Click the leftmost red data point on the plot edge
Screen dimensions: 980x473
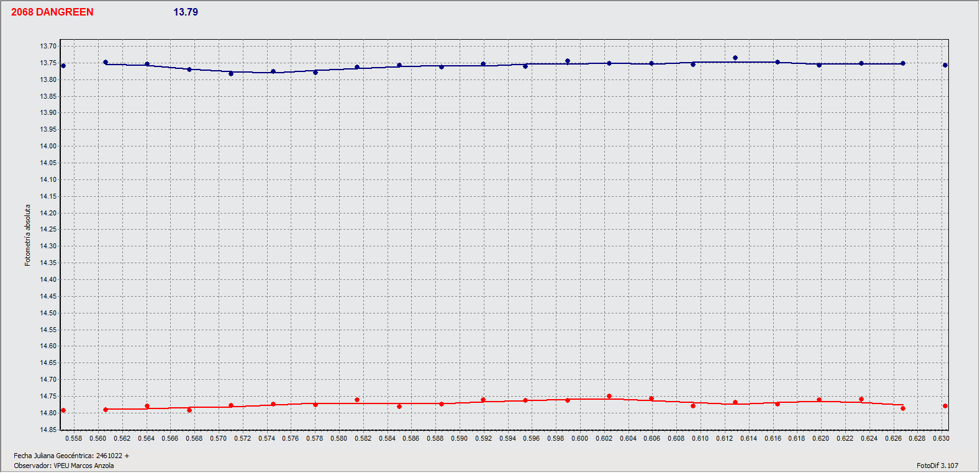63,410
